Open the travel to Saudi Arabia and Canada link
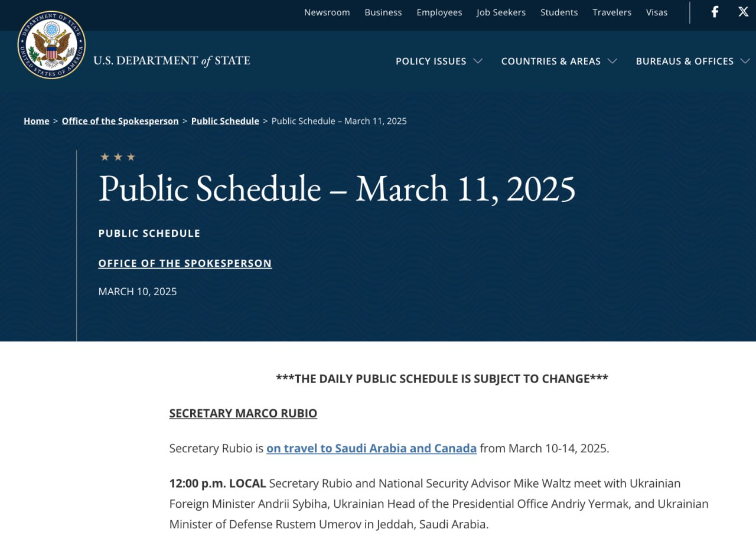756x542 pixels. pos(371,448)
